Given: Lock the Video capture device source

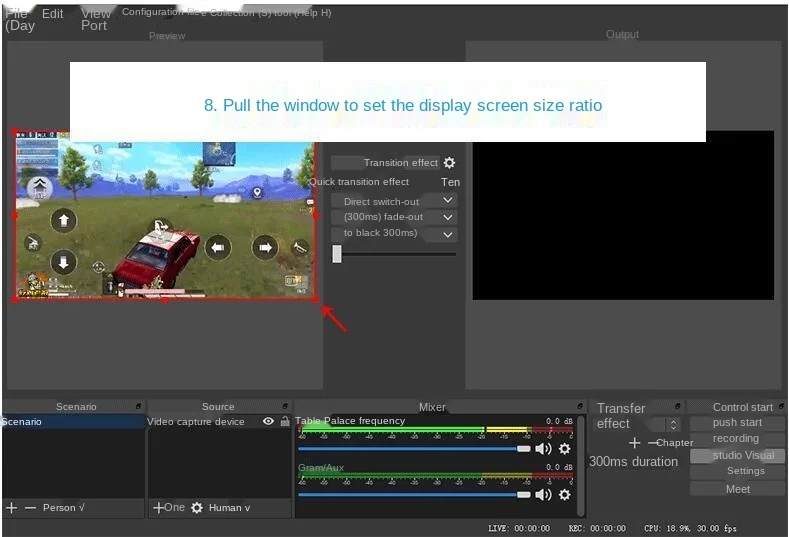Looking at the screenshot, I should [285, 421].
